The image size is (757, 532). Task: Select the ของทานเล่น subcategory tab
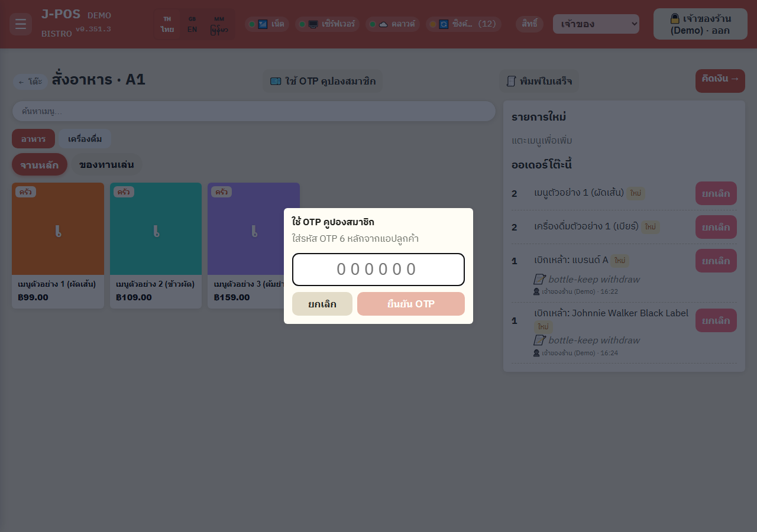point(106,164)
